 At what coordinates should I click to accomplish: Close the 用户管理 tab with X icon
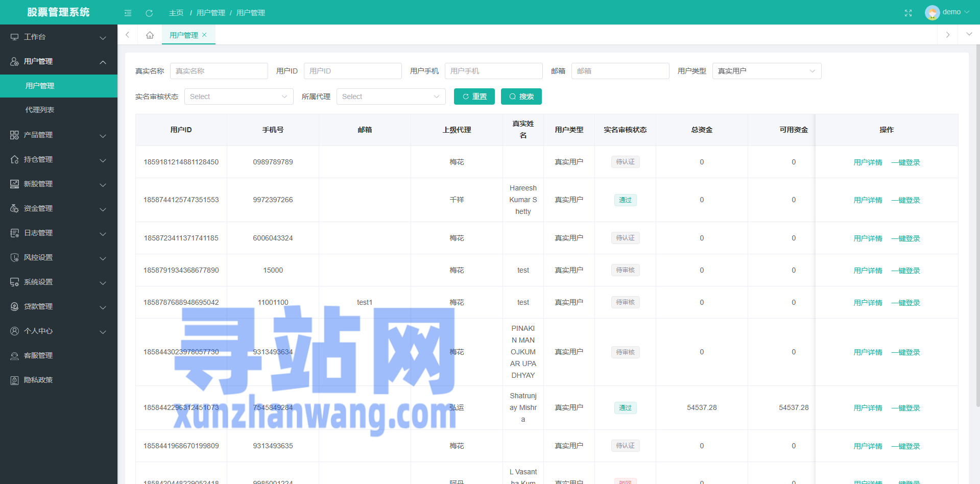click(204, 35)
